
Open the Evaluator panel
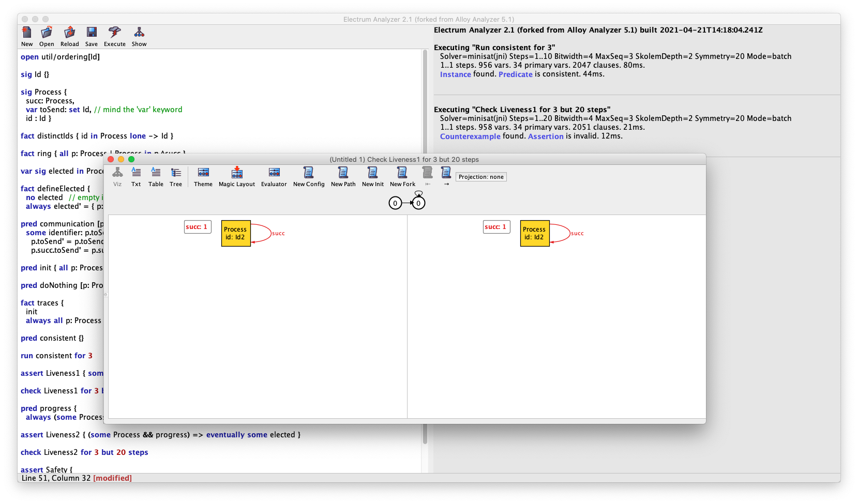click(x=274, y=177)
